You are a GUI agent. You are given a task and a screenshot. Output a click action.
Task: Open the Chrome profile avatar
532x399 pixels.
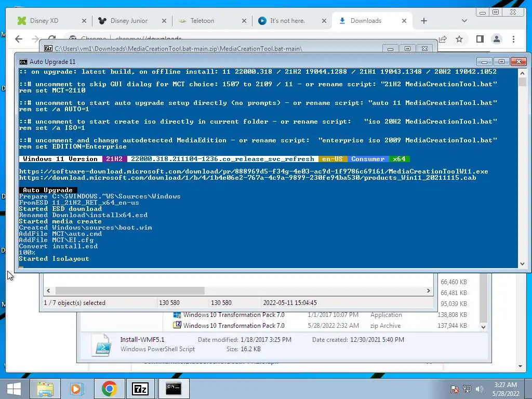click(x=497, y=39)
